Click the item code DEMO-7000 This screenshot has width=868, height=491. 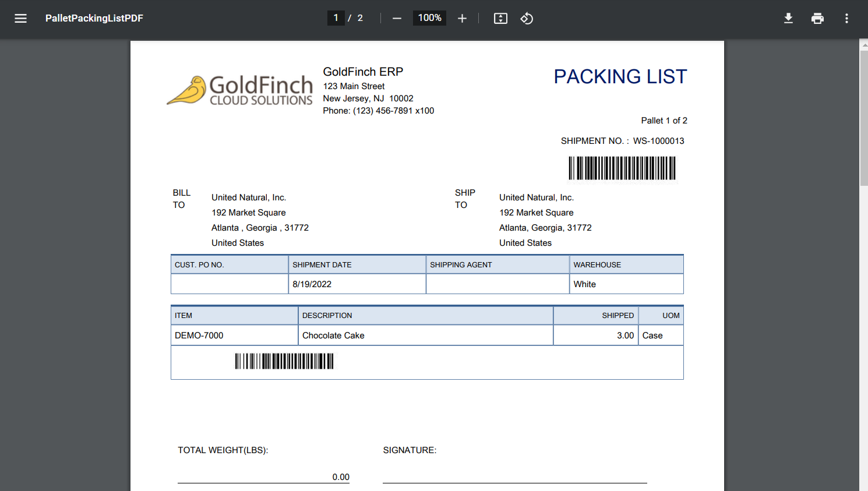point(199,335)
